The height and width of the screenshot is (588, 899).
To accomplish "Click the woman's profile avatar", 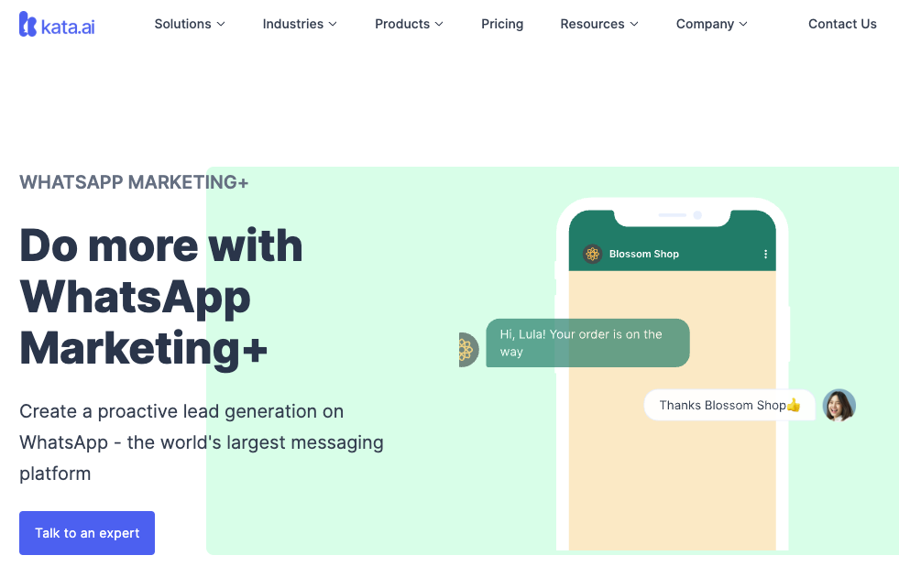I will point(839,405).
